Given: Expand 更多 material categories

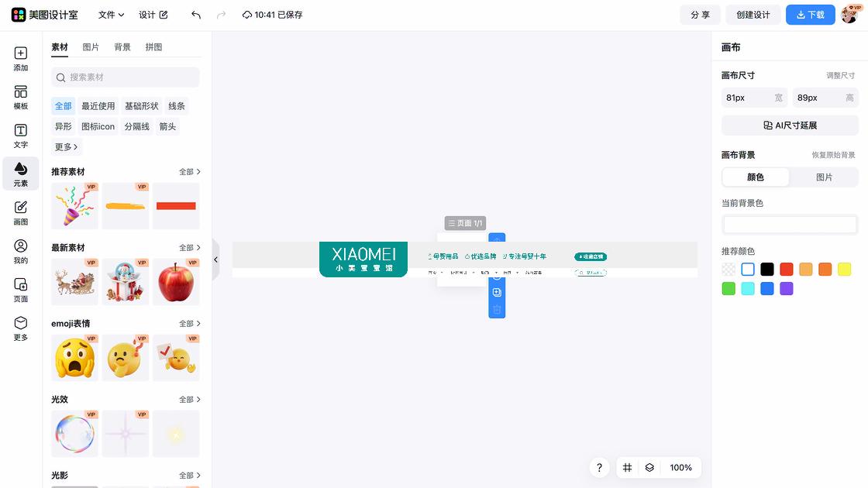Looking at the screenshot, I should point(66,147).
